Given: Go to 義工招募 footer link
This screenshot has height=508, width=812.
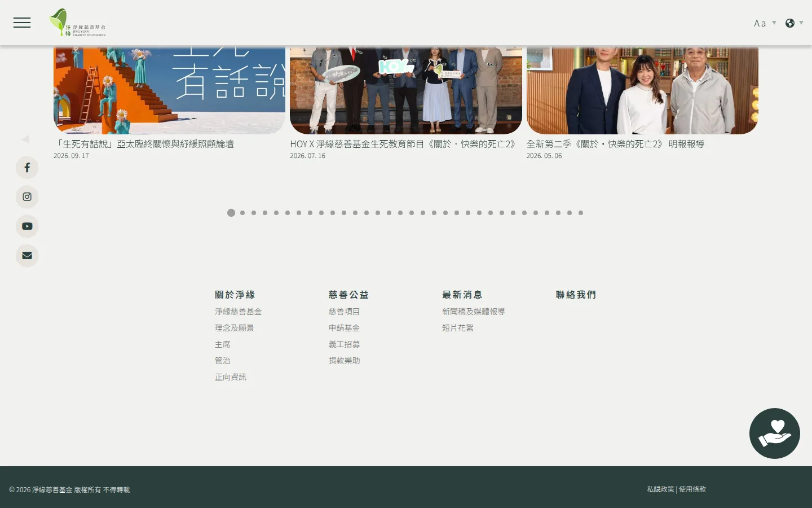Looking at the screenshot, I should click(344, 344).
